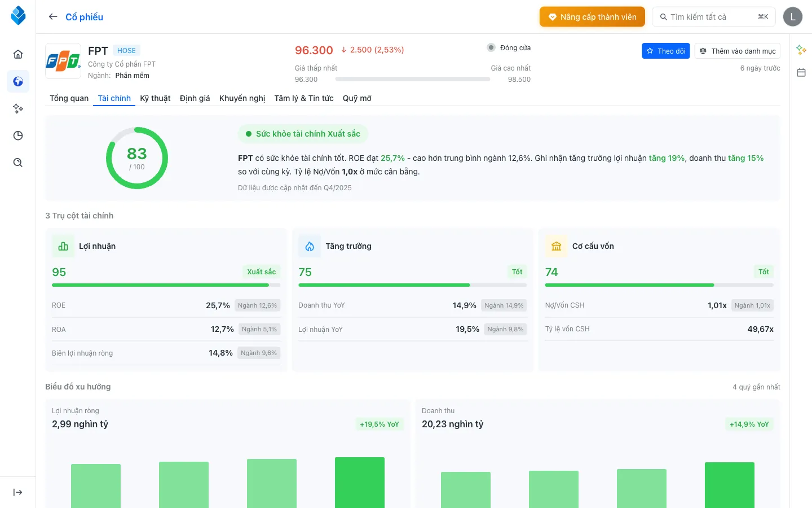This screenshot has height=508, width=812.
Task: Open the Quỹ mở tab
Action: (x=356, y=98)
